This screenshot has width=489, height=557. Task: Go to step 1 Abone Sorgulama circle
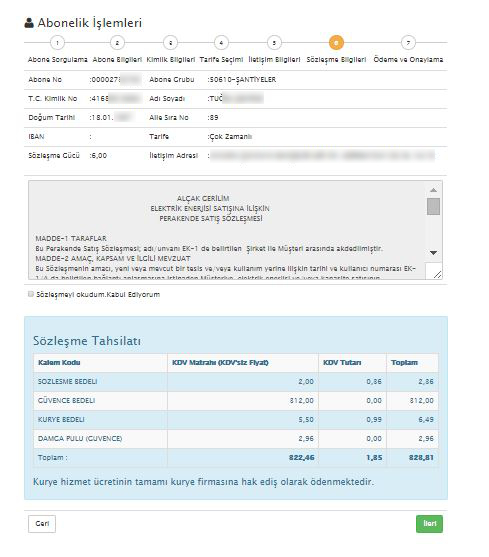(x=57, y=43)
